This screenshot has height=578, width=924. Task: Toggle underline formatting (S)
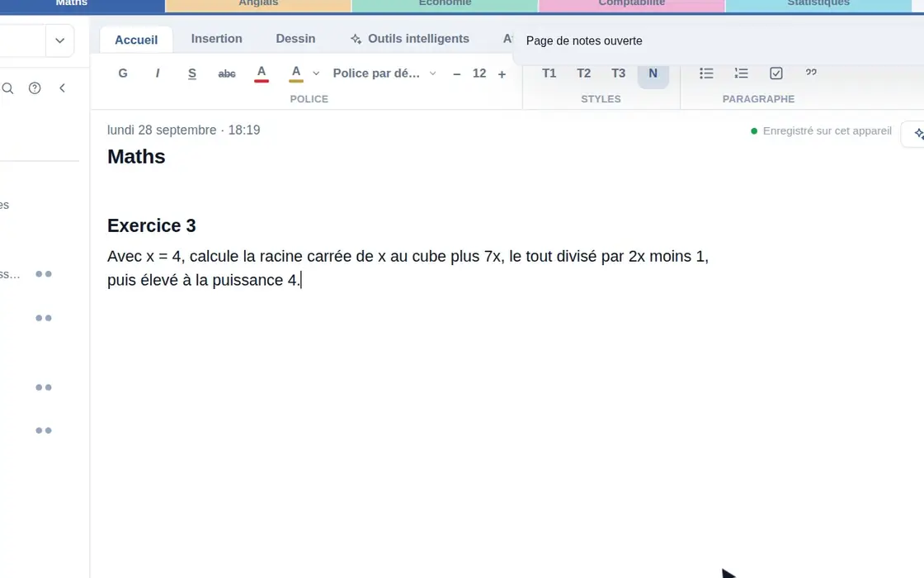(x=192, y=73)
